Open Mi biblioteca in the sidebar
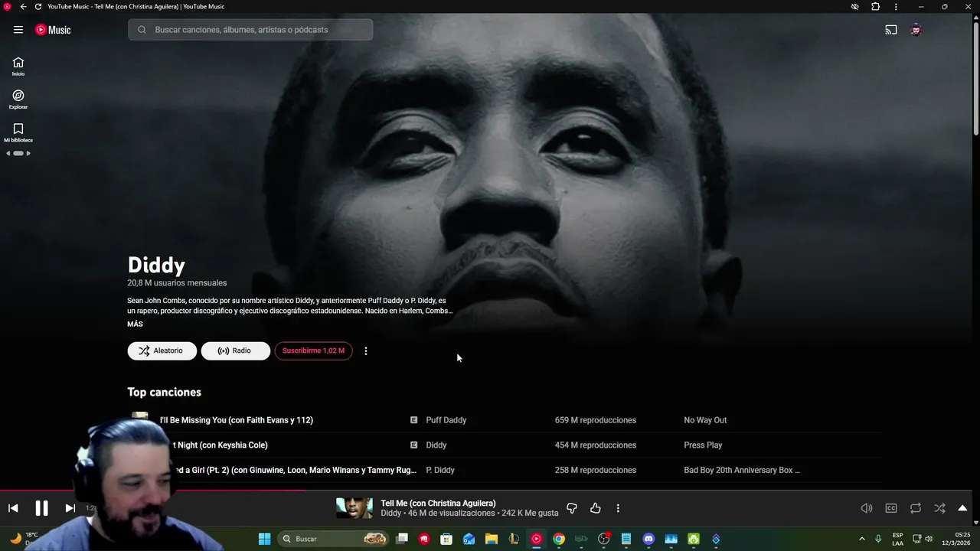This screenshot has height=551, width=980. [18, 133]
